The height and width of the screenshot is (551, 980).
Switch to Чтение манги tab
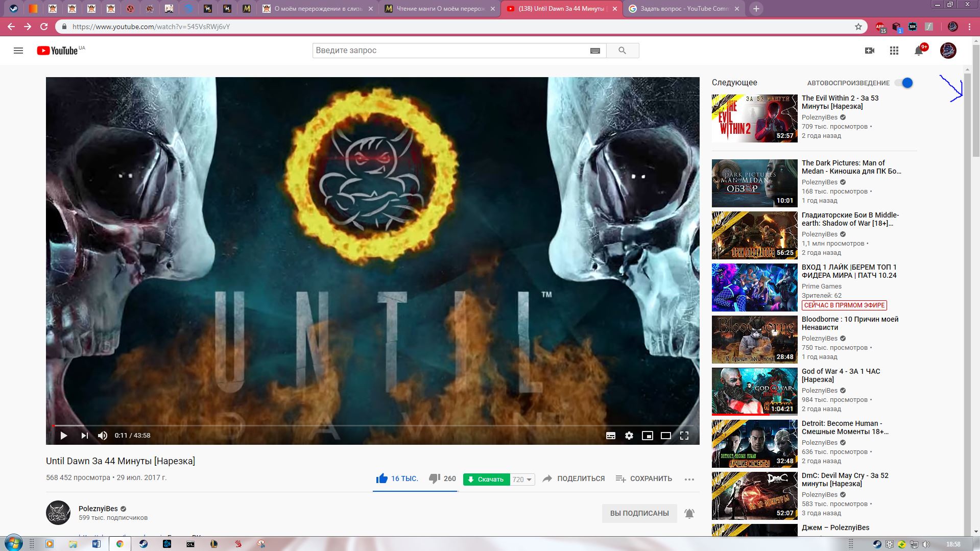pyautogui.click(x=440, y=9)
